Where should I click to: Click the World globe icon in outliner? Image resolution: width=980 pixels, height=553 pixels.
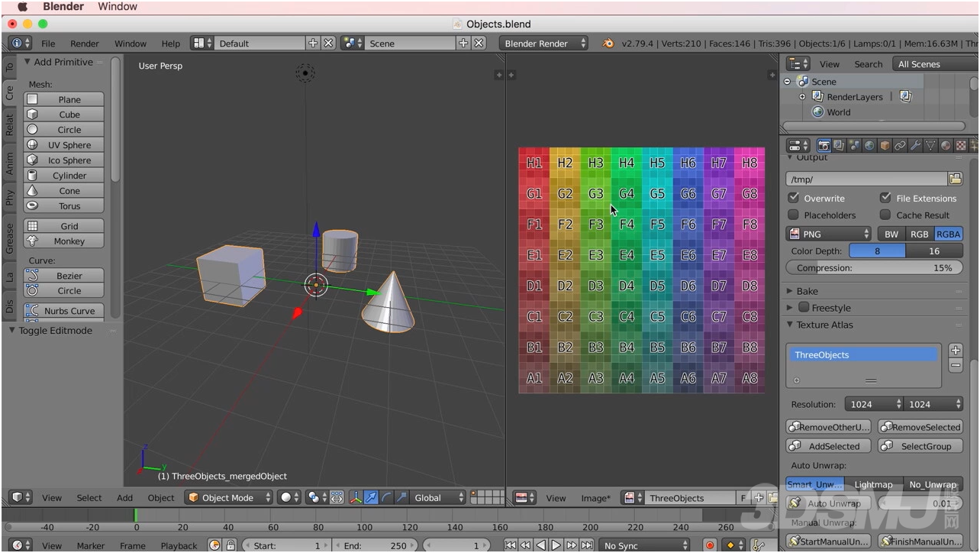pos(818,112)
